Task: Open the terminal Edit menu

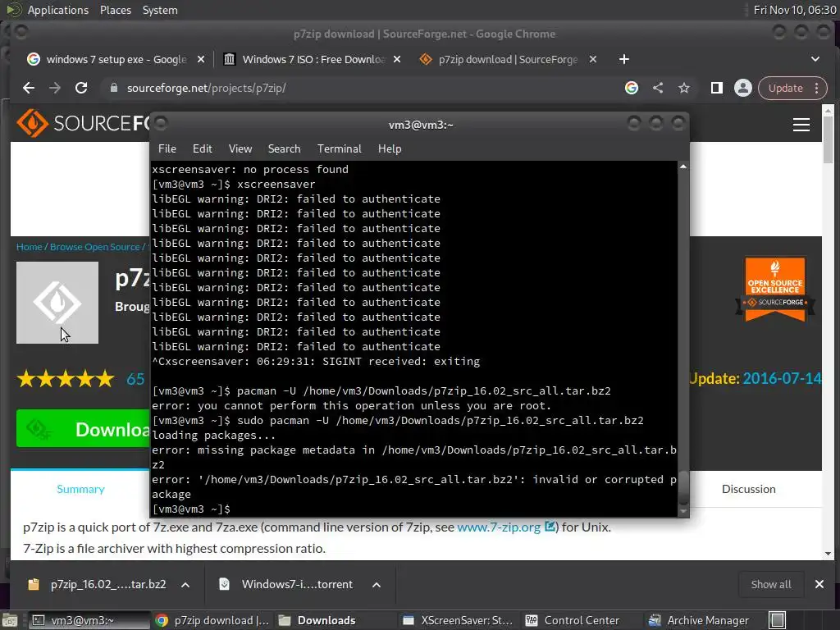Action: pyautogui.click(x=203, y=149)
